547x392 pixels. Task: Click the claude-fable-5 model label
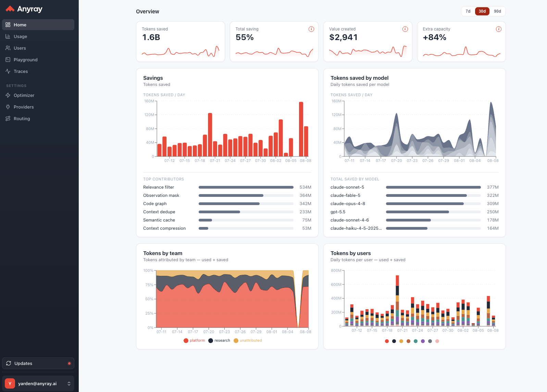point(345,195)
